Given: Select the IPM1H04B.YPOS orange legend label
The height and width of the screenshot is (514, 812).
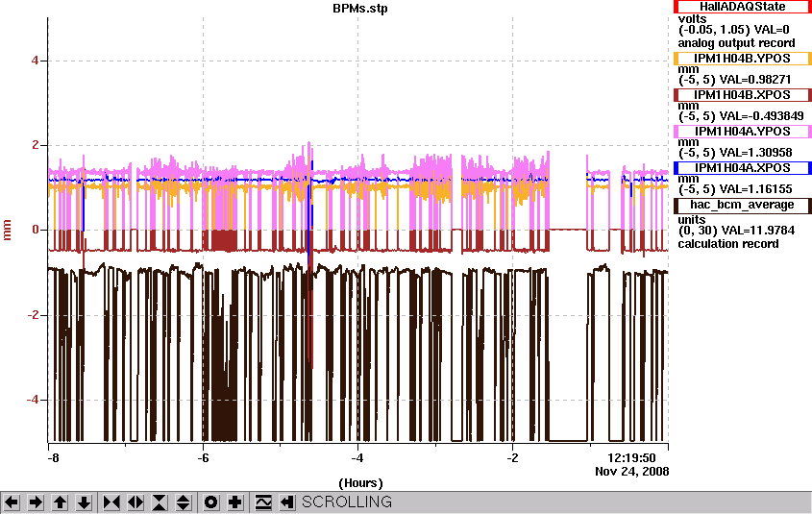Looking at the screenshot, I should point(742,59).
